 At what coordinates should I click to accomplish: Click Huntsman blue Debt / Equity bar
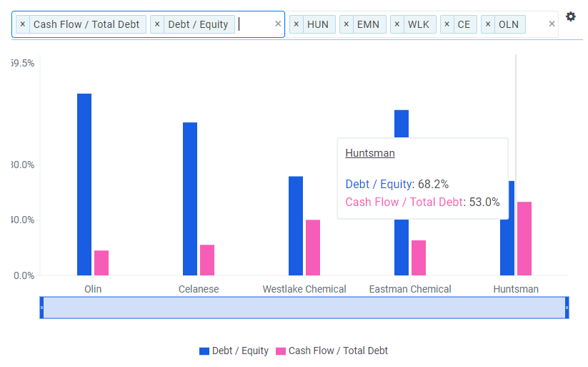click(x=507, y=246)
